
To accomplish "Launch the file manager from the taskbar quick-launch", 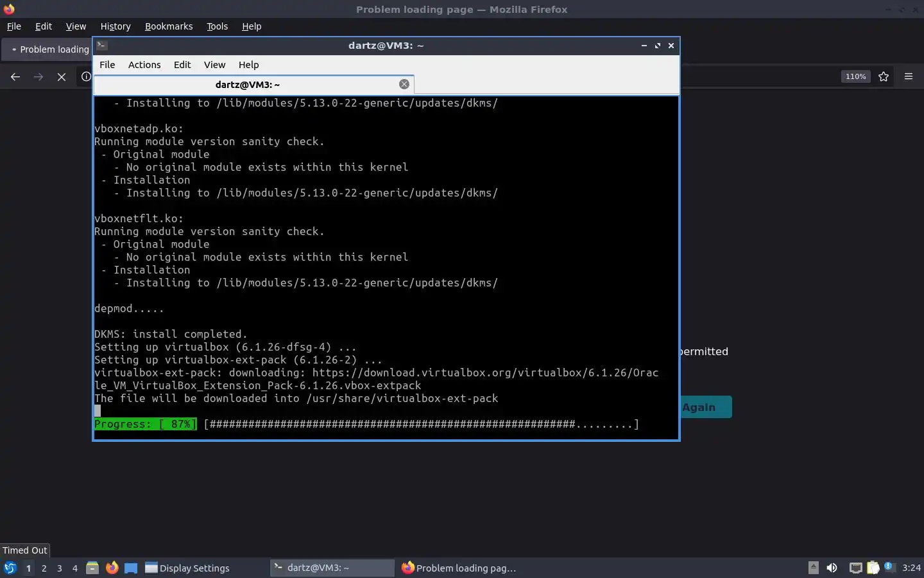I will [92, 568].
